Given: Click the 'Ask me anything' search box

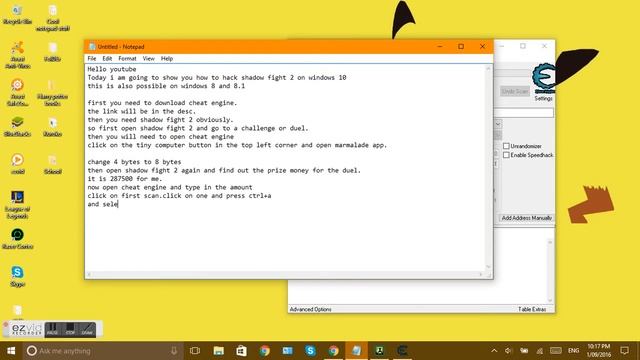Looking at the screenshot, I should point(102,351).
